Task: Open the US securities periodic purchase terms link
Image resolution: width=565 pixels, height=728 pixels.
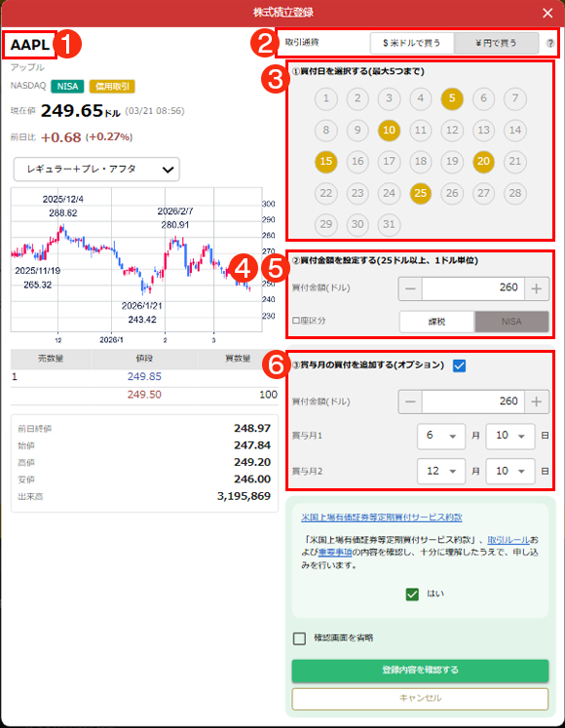Action: pyautogui.click(x=382, y=517)
